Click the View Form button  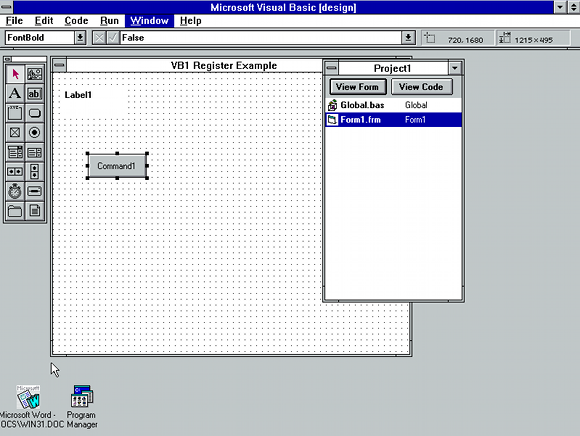(x=358, y=87)
